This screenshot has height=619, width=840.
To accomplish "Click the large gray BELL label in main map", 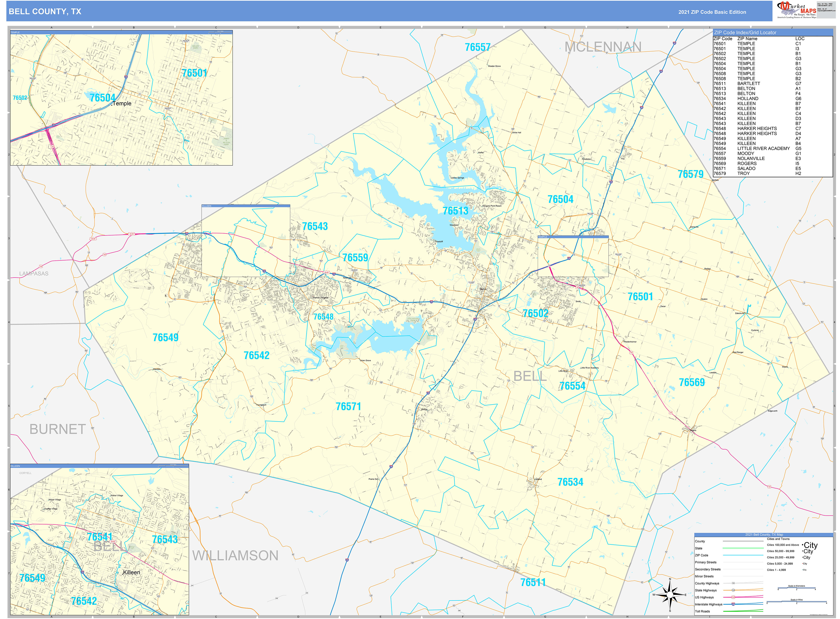I will 530,376.
